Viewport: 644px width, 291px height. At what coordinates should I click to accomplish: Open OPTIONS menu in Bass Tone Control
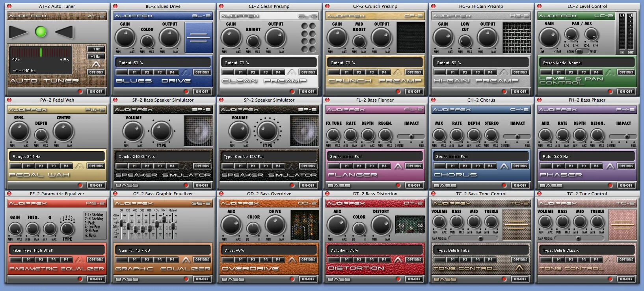(520, 260)
